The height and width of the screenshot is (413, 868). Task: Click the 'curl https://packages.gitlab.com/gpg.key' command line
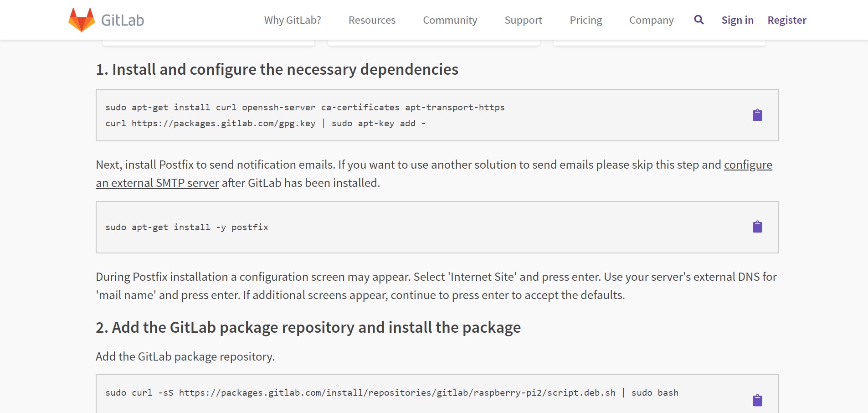[266, 124]
